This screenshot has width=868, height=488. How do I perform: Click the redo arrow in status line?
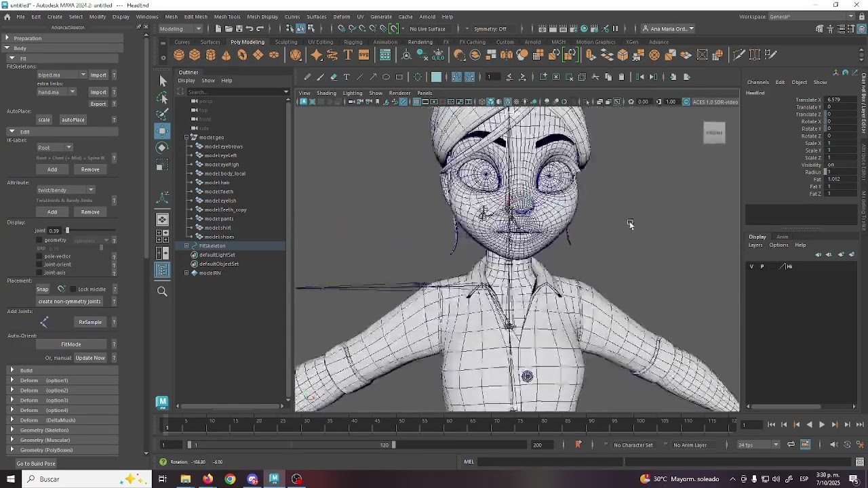pos(260,28)
